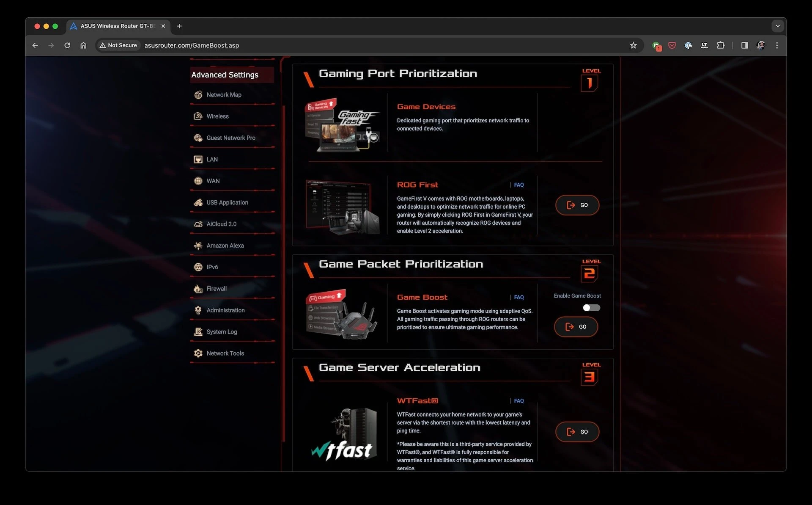Expand the tab search dropdown arrow
This screenshot has width=812, height=505.
[778, 26]
